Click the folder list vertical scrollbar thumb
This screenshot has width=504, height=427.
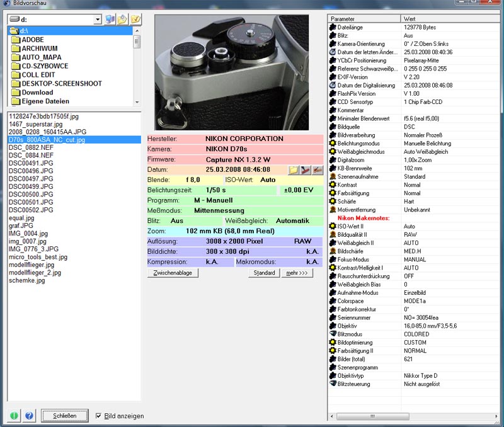pyautogui.click(x=137, y=42)
